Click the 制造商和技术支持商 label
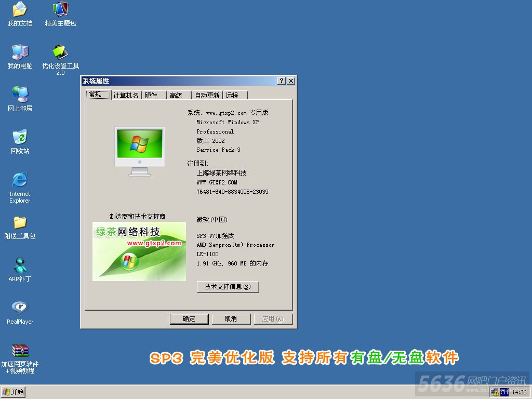The width and height of the screenshot is (532, 399). tap(139, 217)
